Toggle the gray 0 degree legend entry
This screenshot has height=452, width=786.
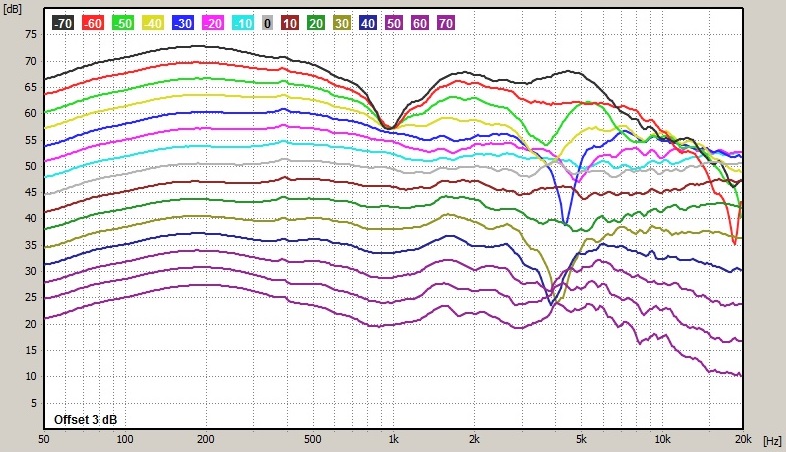pos(268,22)
